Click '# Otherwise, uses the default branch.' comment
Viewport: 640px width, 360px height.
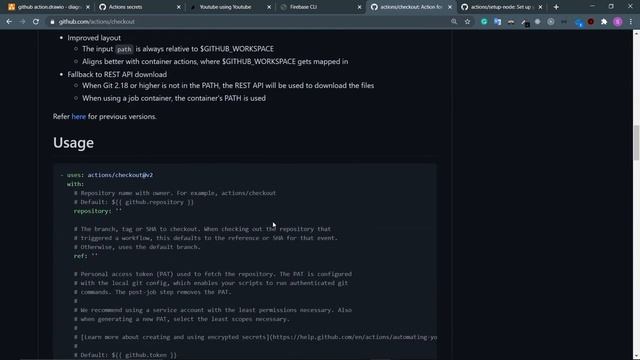click(x=137, y=247)
